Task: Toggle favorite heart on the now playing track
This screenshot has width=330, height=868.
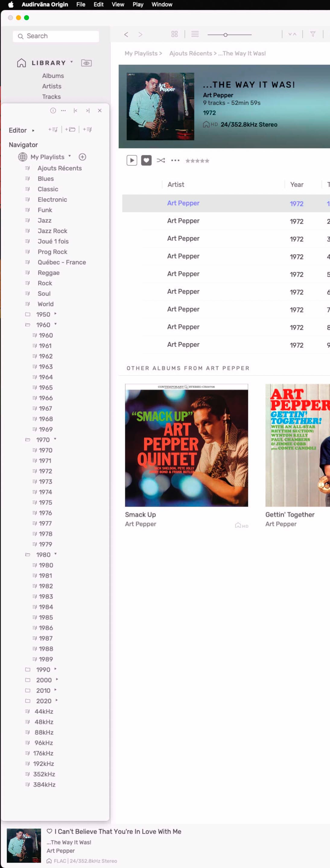Action: pyautogui.click(x=49, y=831)
